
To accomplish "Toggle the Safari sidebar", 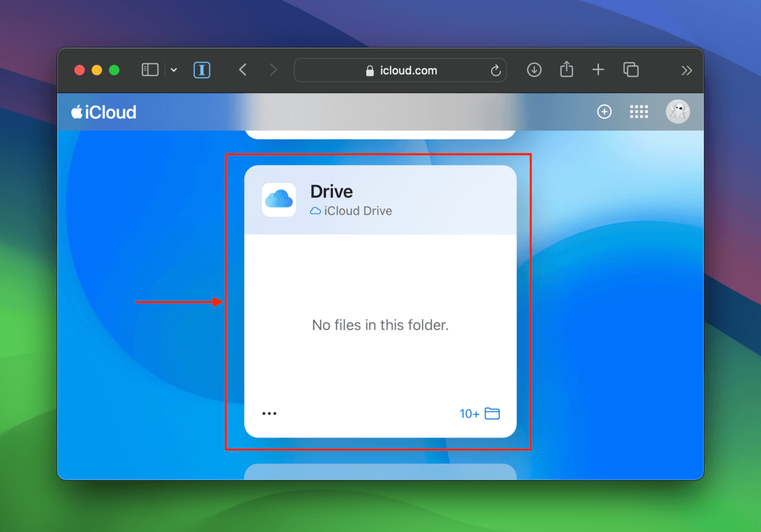I will (x=150, y=70).
